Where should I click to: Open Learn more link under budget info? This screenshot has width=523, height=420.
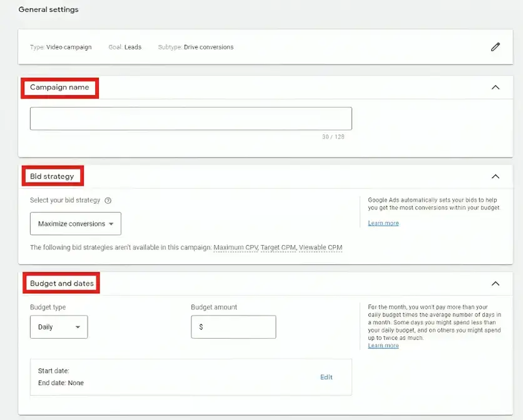pyautogui.click(x=383, y=346)
